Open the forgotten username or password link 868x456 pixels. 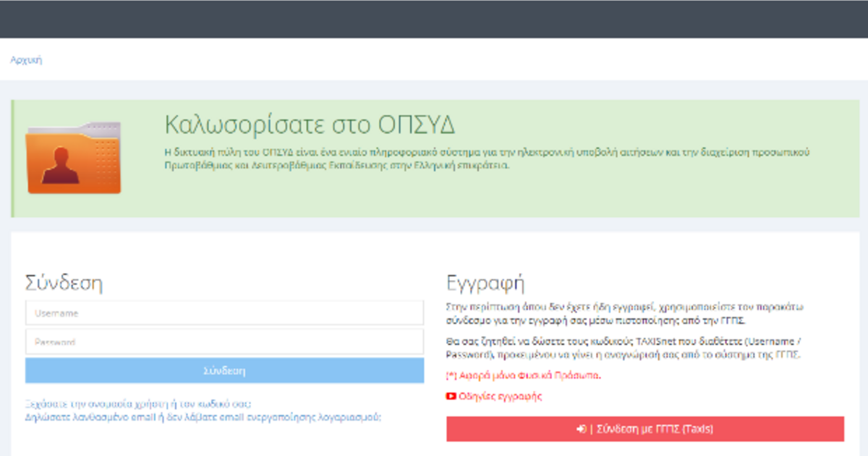point(138,404)
